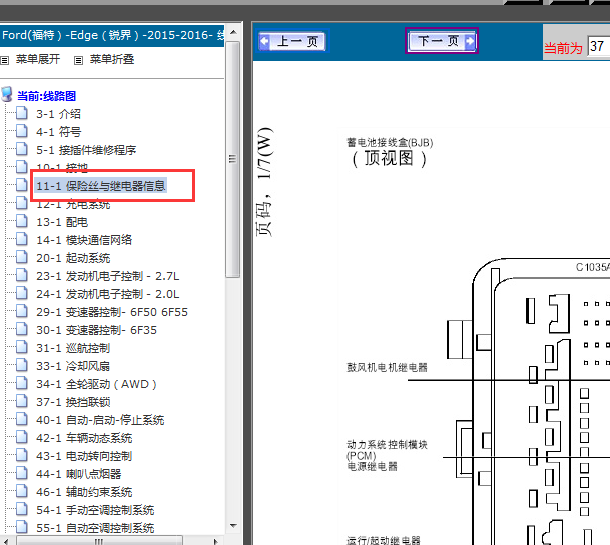
Task: Click the page icon beside 20-1 起动系统
Action: pyautogui.click(x=22, y=256)
